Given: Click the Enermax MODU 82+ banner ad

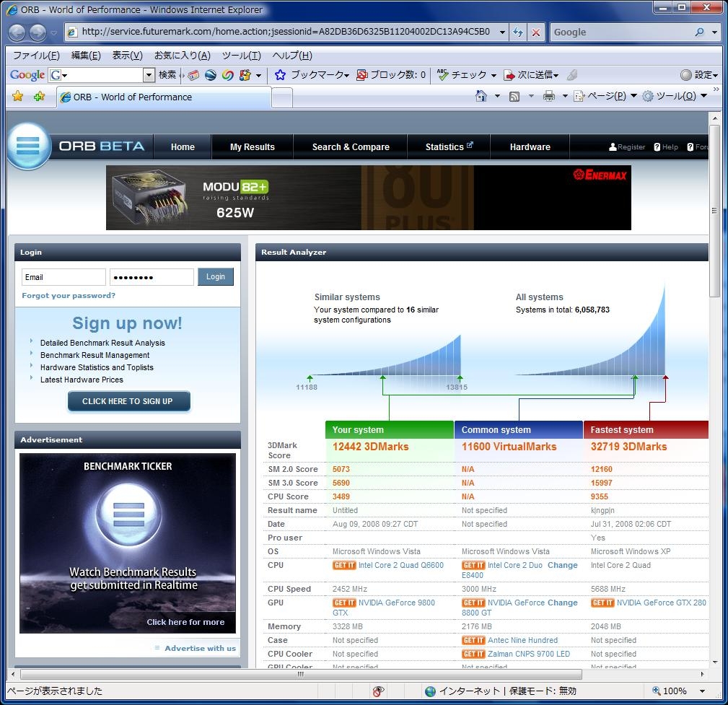Looking at the screenshot, I should (x=369, y=198).
